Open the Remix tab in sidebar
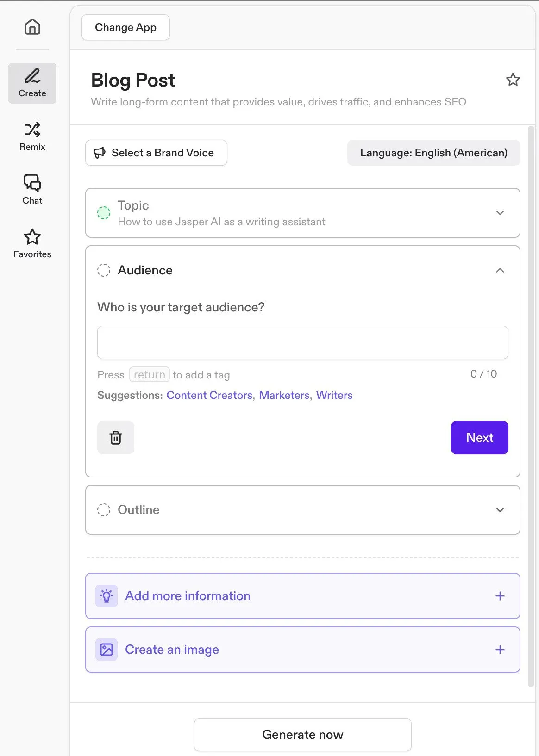Screen dimensions: 539x756 tap(32, 136)
